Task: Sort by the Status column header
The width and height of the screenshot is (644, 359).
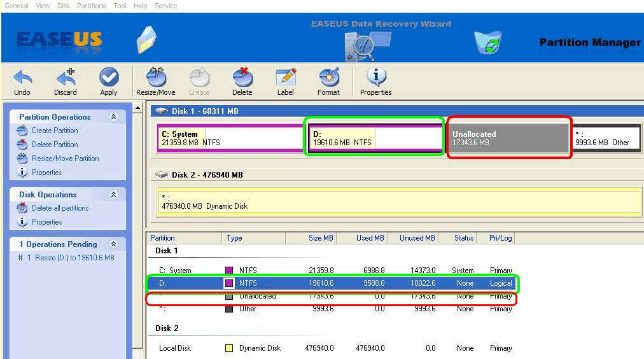Action: tap(458, 238)
